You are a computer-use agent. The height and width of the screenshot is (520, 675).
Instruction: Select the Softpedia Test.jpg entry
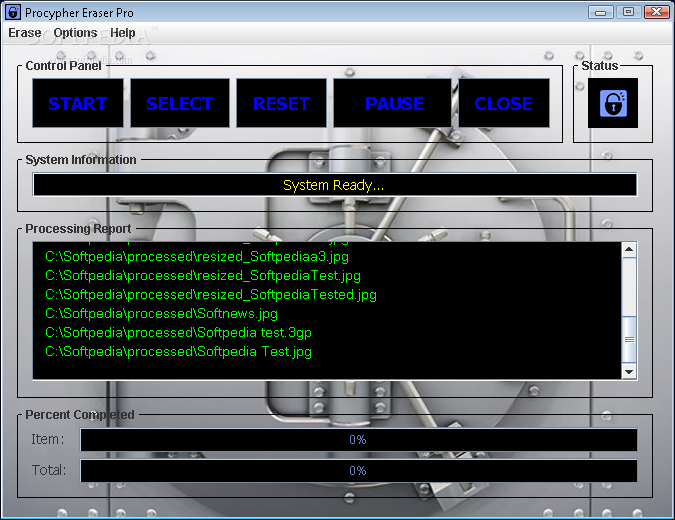coord(178,351)
